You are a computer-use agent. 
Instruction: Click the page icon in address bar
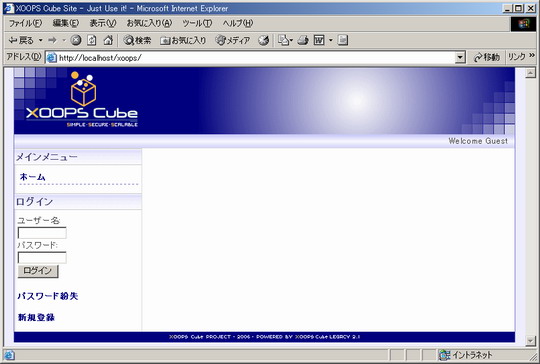pos(52,58)
